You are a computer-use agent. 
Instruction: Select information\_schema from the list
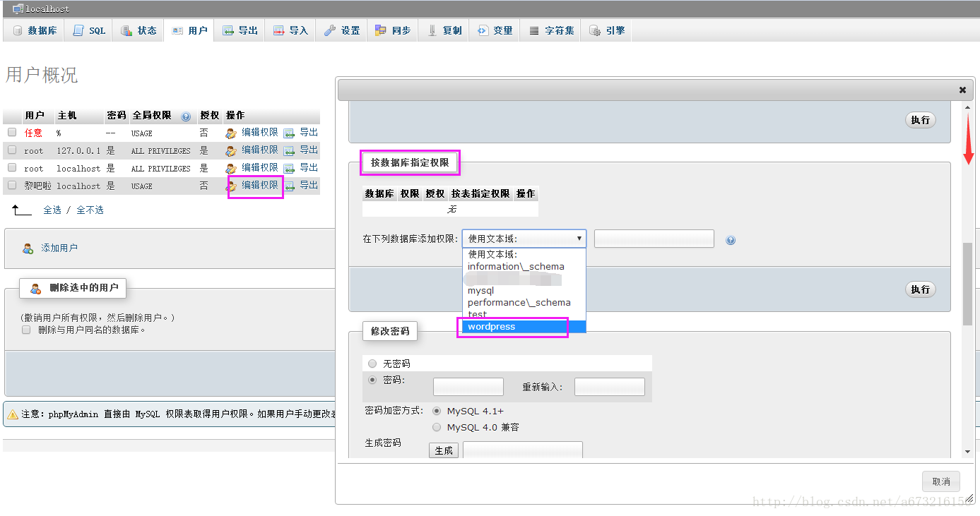524,266
